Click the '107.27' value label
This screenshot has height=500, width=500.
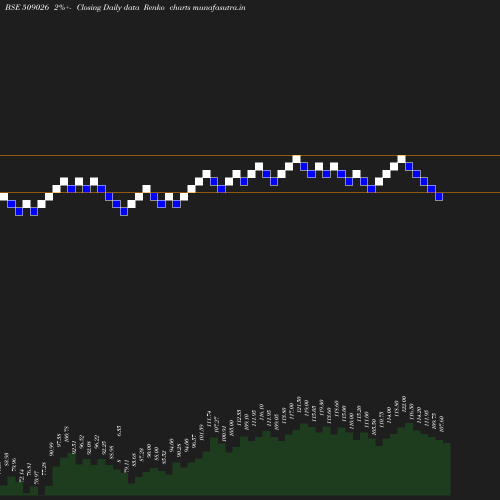coord(217,425)
